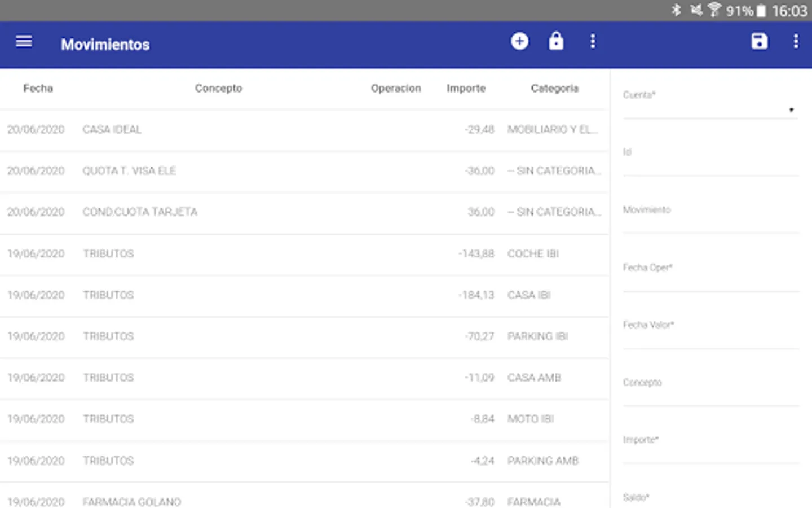Sort by Operacion column header
Image resolution: width=812 pixels, height=508 pixels.
click(396, 88)
